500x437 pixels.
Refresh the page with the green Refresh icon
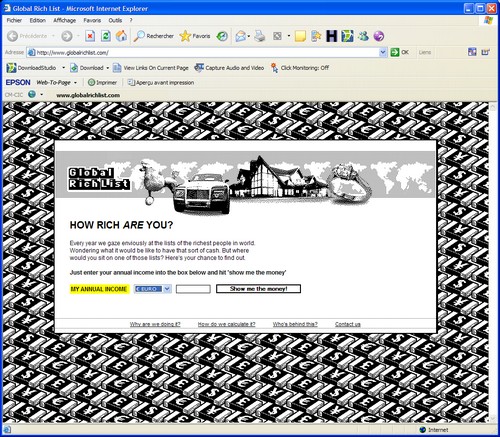pos(106,36)
